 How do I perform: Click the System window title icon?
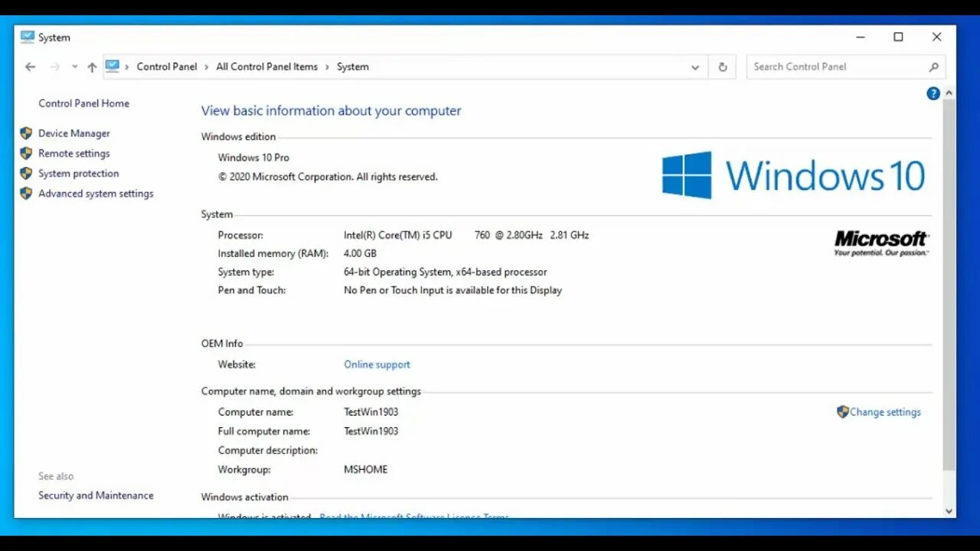(28, 37)
